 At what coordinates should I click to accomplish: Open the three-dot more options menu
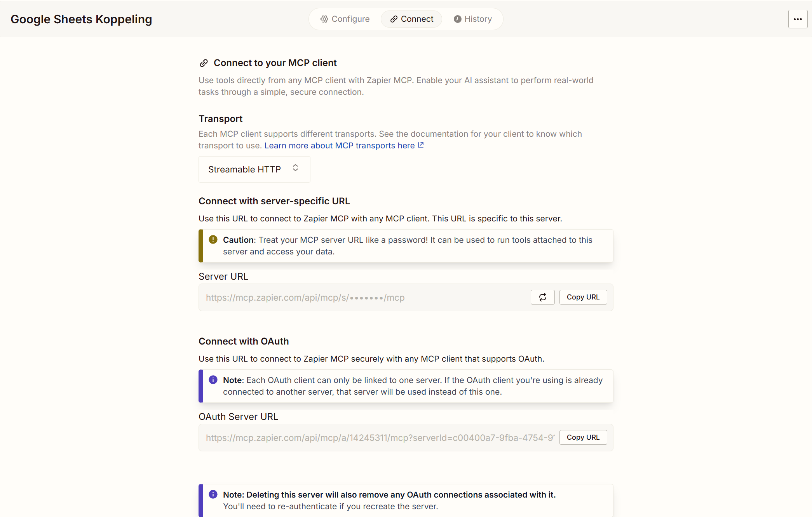tap(797, 19)
